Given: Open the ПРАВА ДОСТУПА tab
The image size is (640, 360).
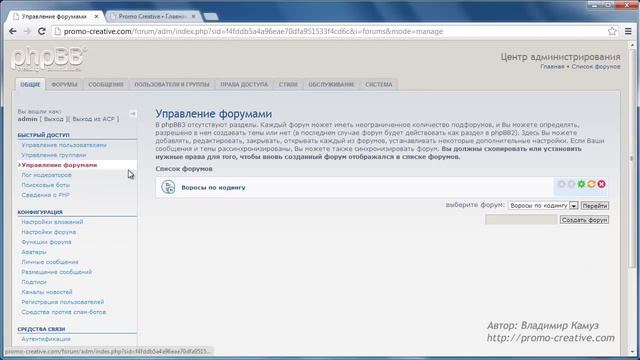Looking at the screenshot, I should pos(244,84).
